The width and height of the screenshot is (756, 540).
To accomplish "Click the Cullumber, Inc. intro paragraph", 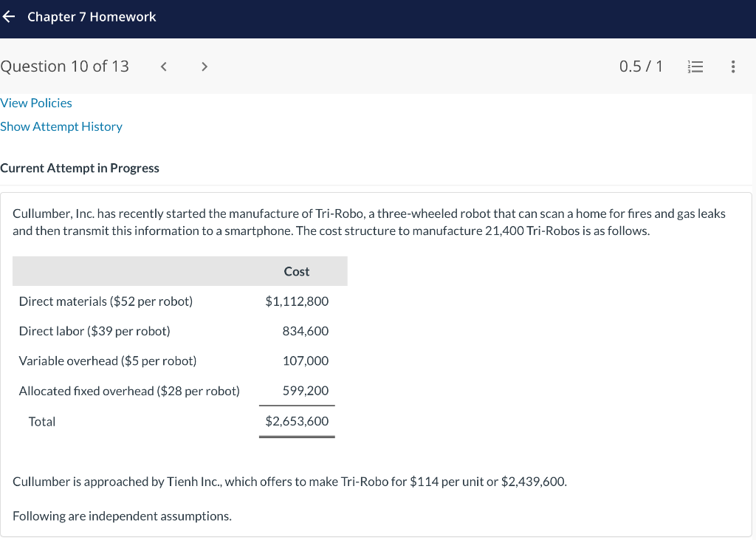I will click(x=369, y=222).
